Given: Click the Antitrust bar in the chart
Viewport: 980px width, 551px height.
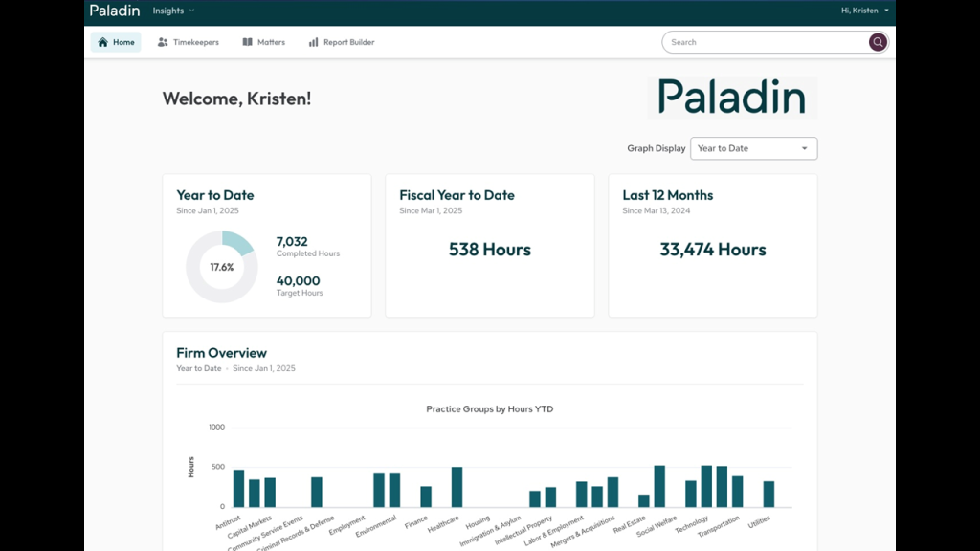Looking at the screenshot, I should tap(238, 489).
